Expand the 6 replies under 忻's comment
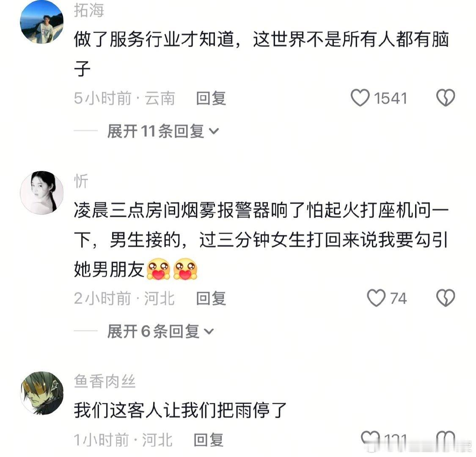The width and height of the screenshot is (476, 457). (x=160, y=331)
